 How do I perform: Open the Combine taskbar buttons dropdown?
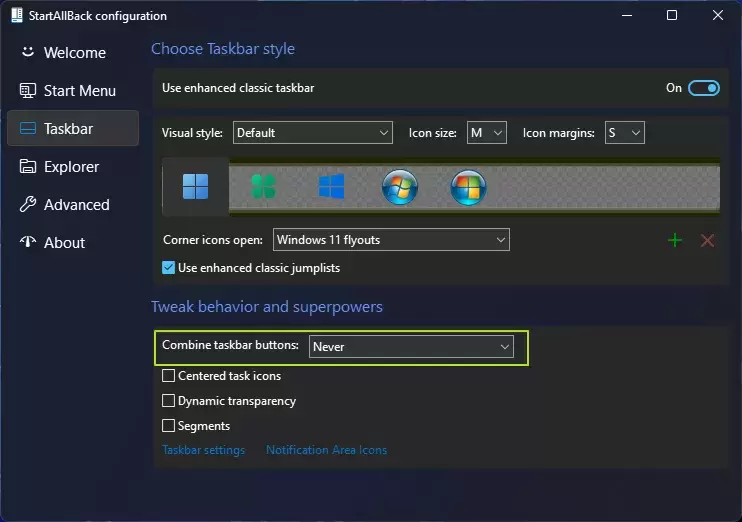point(411,346)
